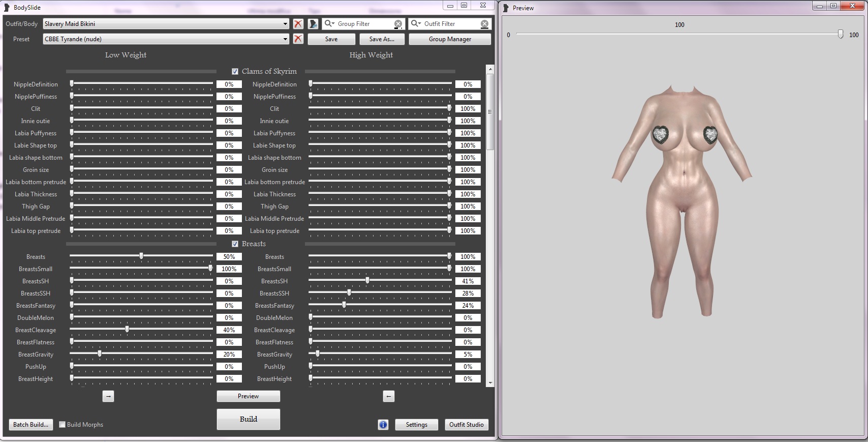Viewport: 868px width, 442px height.
Task: Click the Build button
Action: pyautogui.click(x=249, y=419)
